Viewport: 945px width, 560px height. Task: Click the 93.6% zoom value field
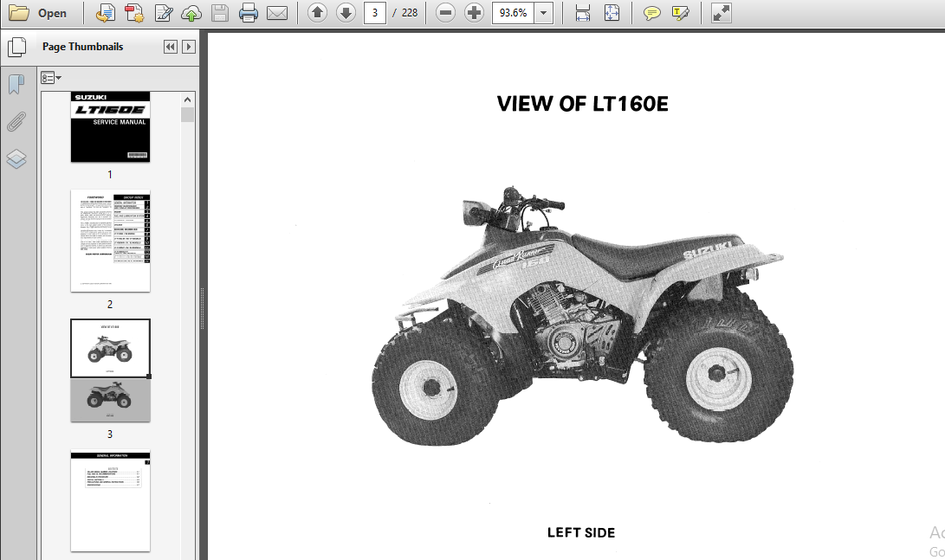click(513, 13)
